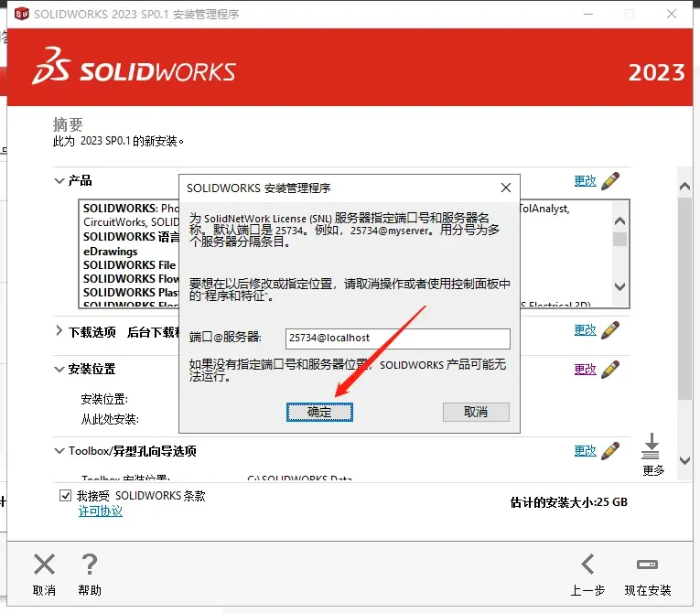This screenshot has height=613, width=700.
Task: Expand the 下载选项 section
Action: [x=59, y=331]
